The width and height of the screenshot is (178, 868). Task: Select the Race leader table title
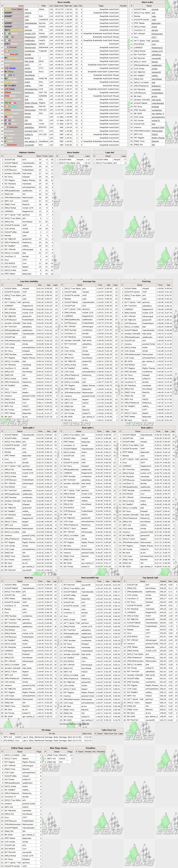[73, 152]
